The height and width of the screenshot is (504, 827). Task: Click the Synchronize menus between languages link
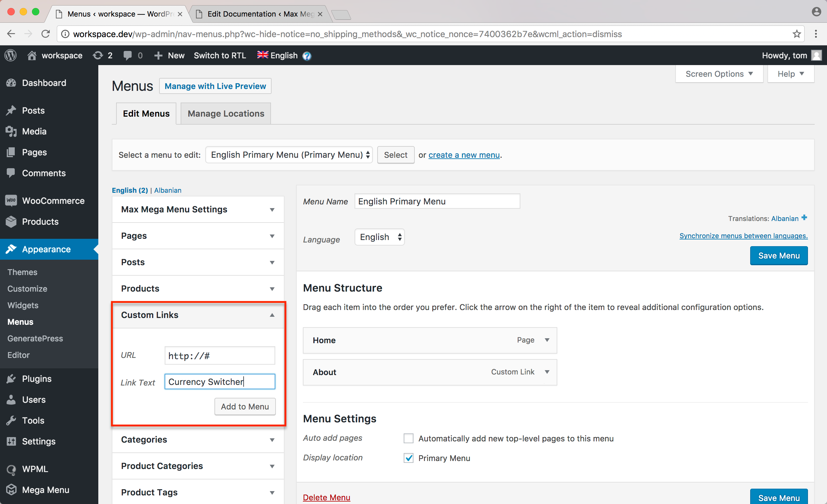pyautogui.click(x=743, y=236)
